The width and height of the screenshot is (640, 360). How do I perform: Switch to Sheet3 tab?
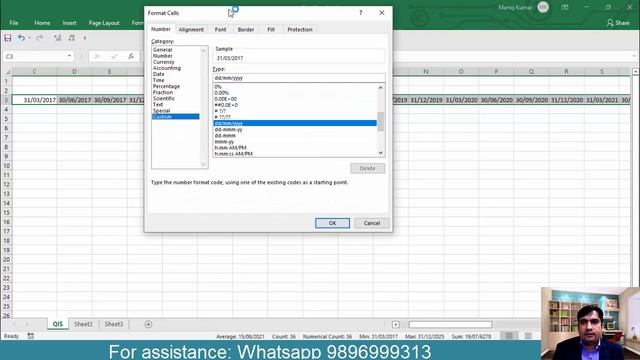tap(113, 324)
